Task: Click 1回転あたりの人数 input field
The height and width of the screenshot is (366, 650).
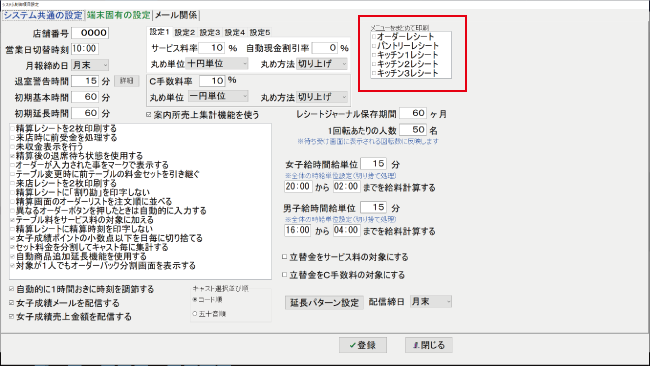Action: pos(413,130)
